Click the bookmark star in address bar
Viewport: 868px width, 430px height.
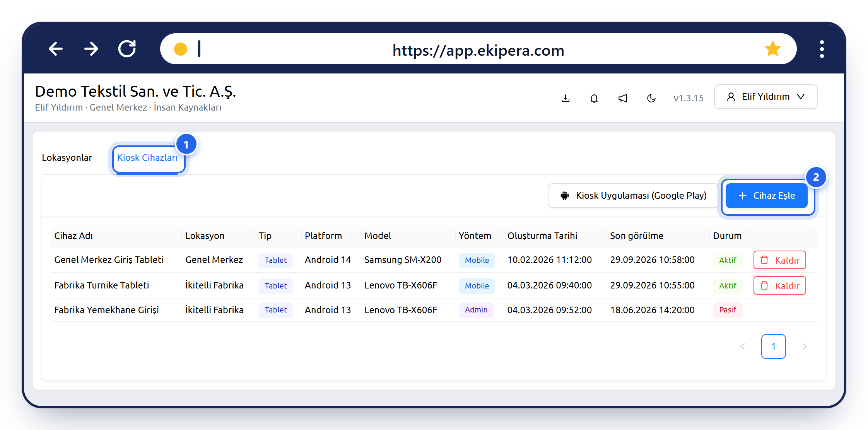[772, 49]
